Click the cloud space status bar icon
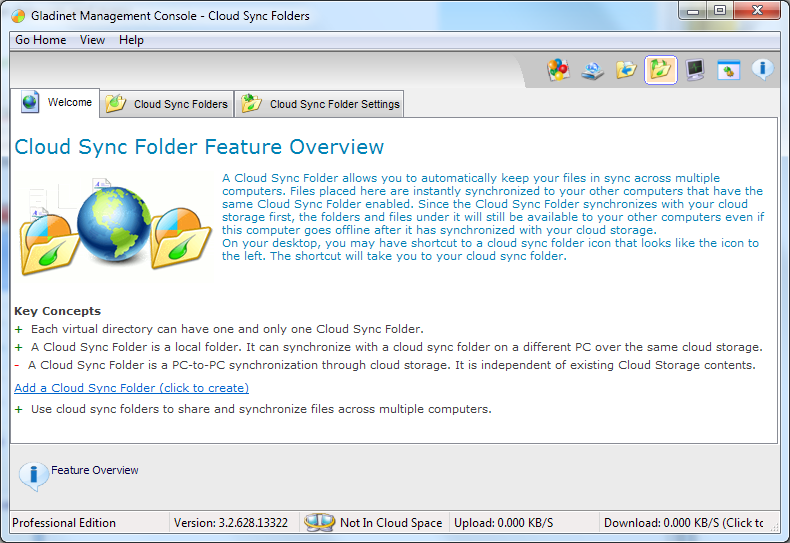This screenshot has width=790, height=543. tap(319, 522)
